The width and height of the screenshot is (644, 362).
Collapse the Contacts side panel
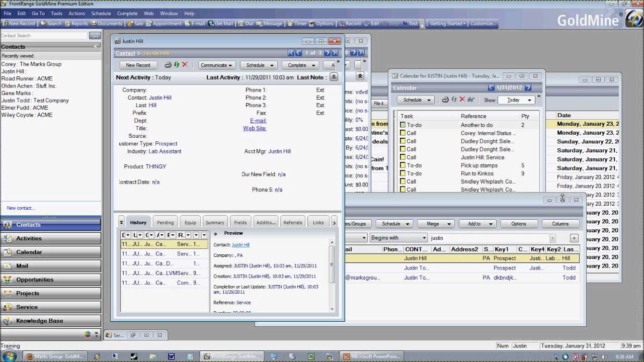point(96,46)
